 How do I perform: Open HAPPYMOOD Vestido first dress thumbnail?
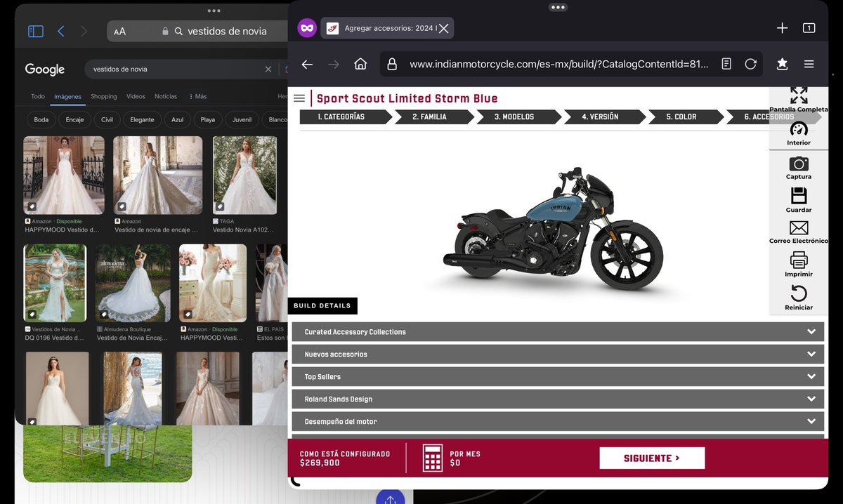pos(64,175)
